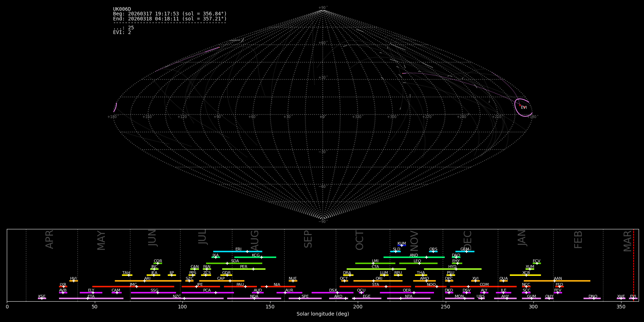Screen dimensions: 644x322
Task: Select the DRA shower label
Action: 347,273
